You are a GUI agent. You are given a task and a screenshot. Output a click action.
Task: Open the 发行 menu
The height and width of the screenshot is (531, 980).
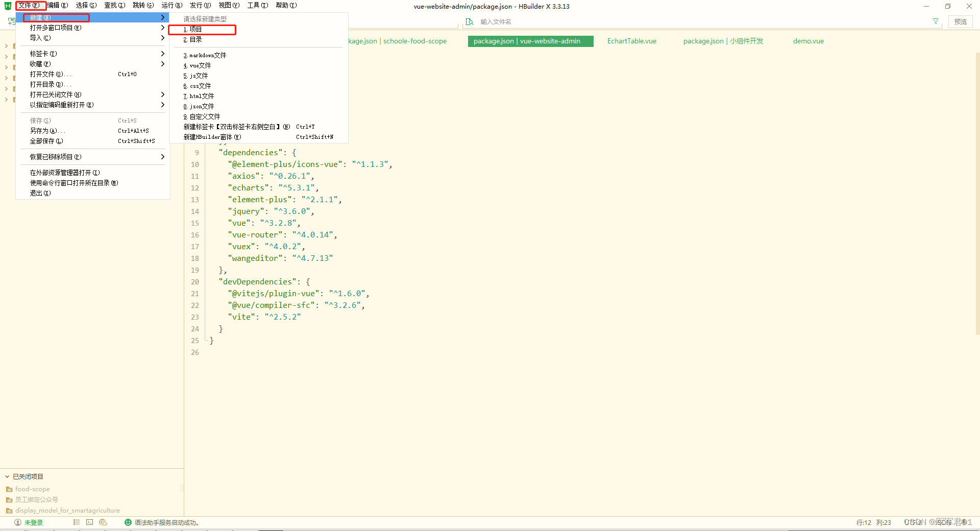pos(201,6)
